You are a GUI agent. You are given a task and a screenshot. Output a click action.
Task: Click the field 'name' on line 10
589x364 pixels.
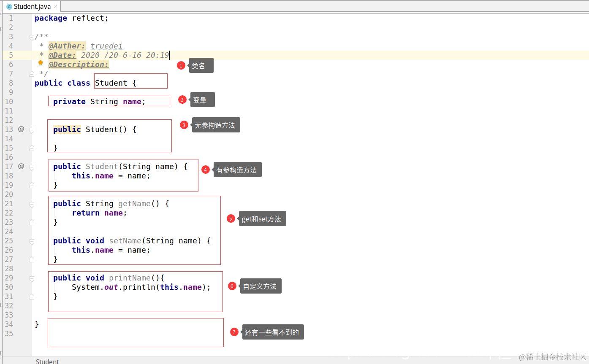point(132,102)
